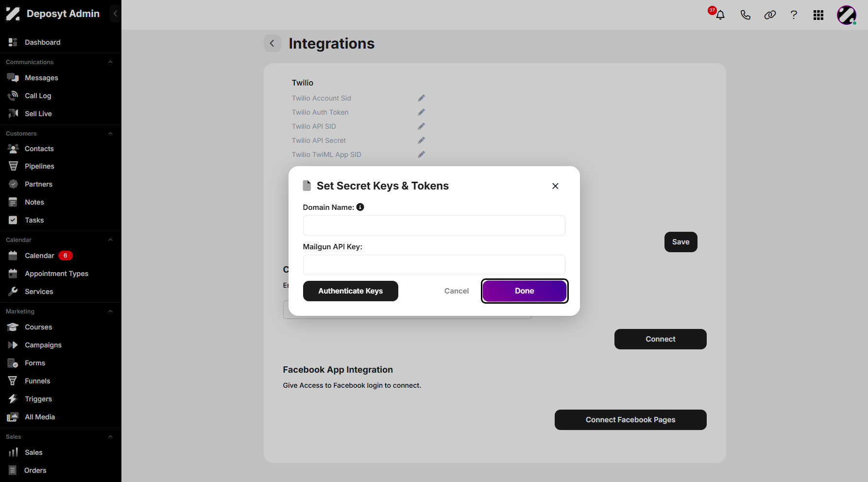Close the Set Secret Keys dialog
Image resolution: width=868 pixels, height=482 pixels.
tap(555, 186)
